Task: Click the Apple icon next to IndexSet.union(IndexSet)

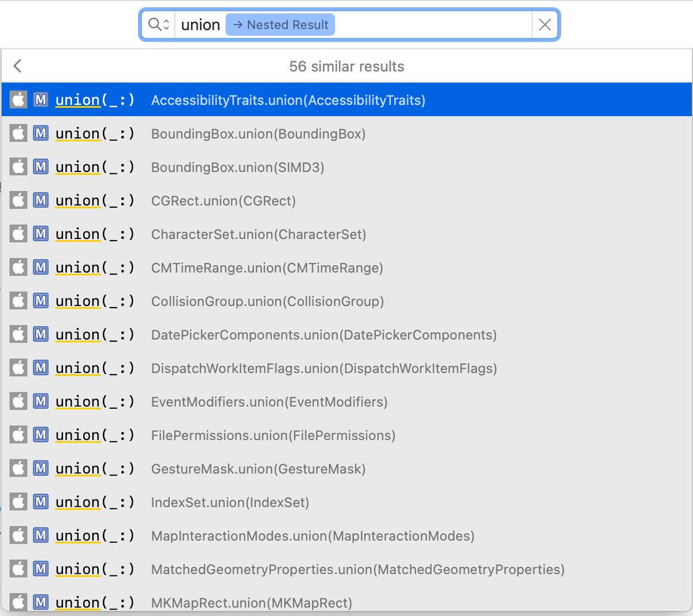Action: (18, 502)
